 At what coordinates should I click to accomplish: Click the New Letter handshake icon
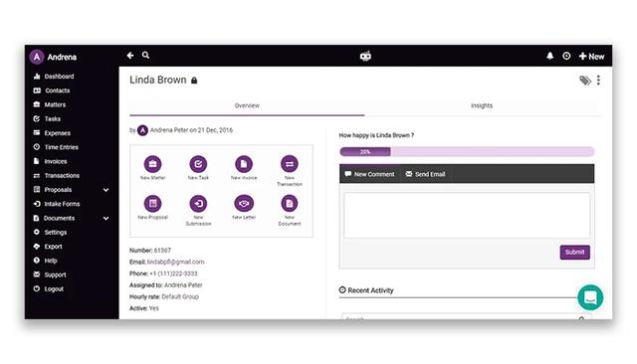[x=244, y=203]
